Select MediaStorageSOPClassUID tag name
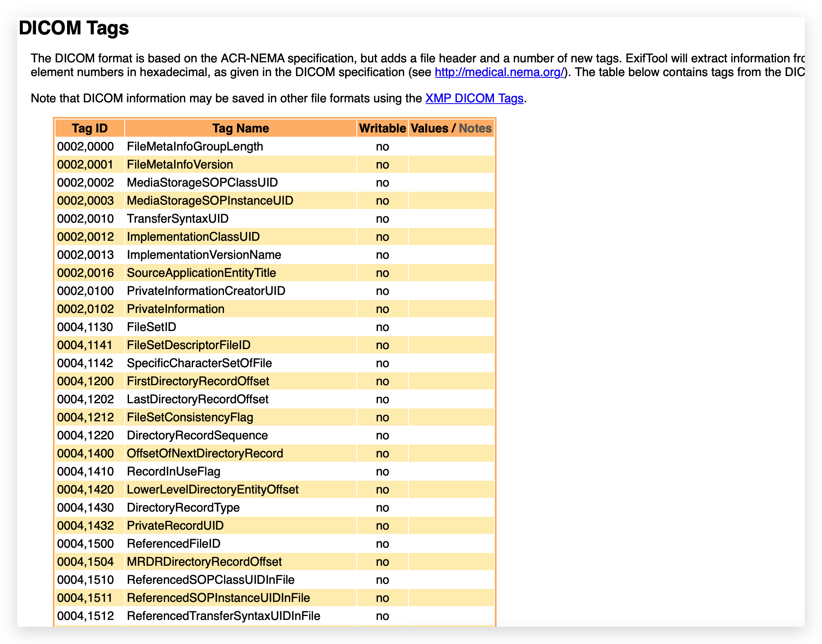 (202, 183)
